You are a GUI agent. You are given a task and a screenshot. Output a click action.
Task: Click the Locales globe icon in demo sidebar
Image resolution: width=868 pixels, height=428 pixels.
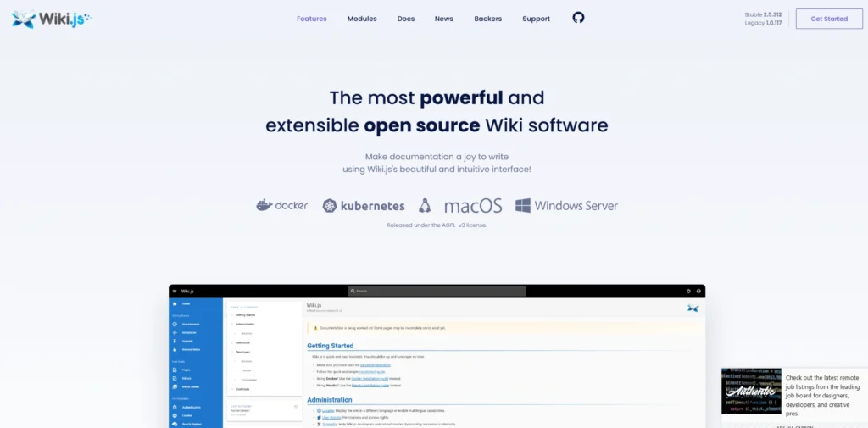point(175,415)
